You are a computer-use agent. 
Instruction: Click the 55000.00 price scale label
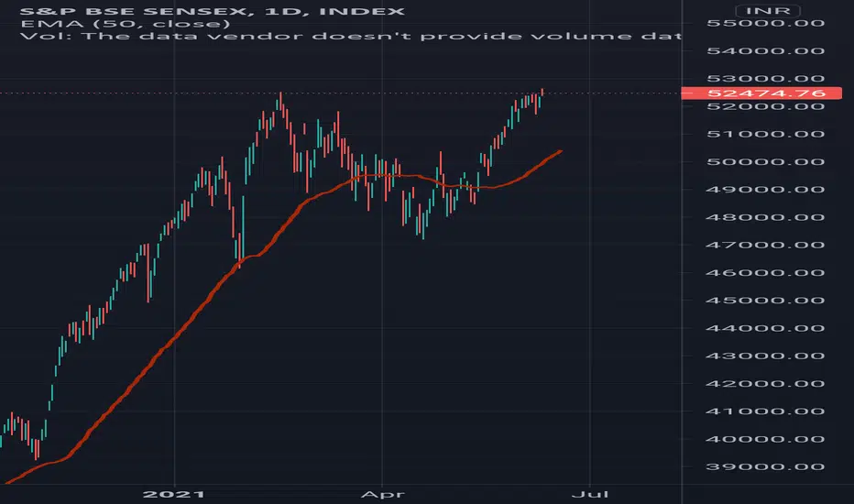[x=765, y=24]
